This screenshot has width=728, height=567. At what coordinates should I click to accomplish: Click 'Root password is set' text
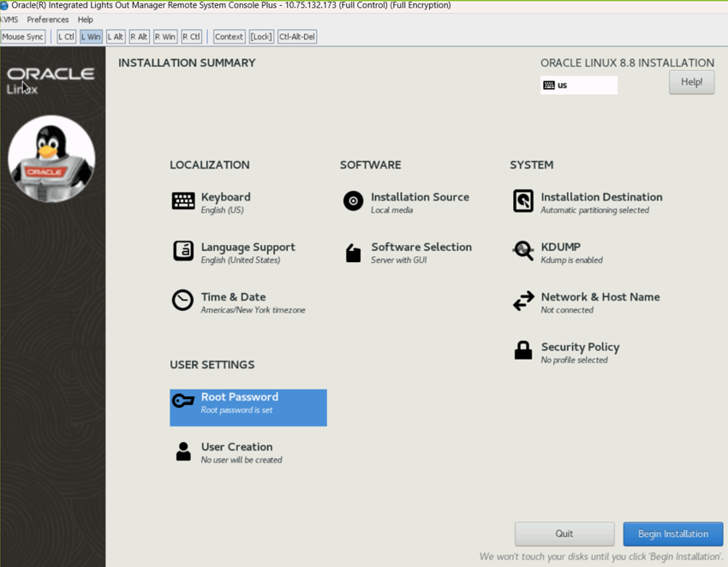(236, 410)
